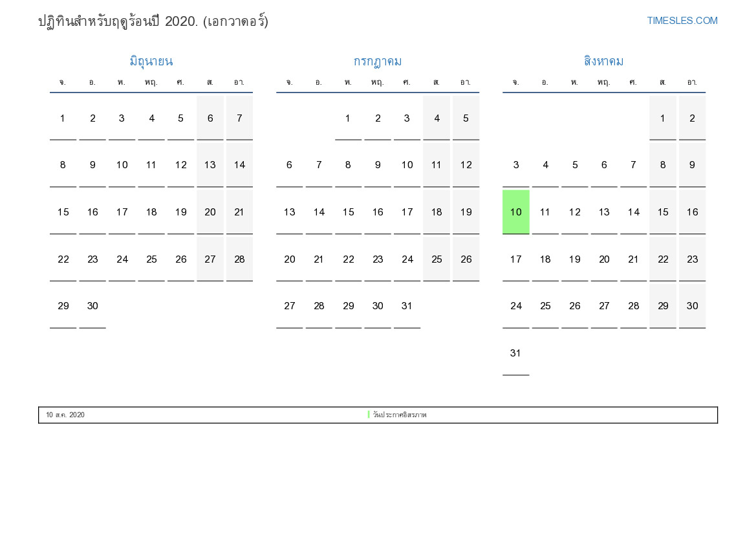Open the TIMESLES.COM link

[682, 21]
